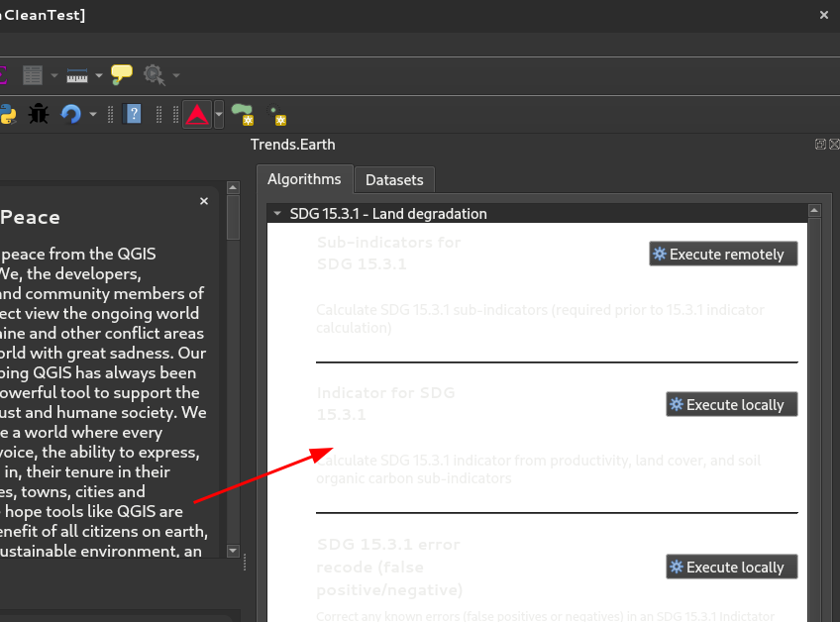
Task: Open the Python console icon
Action: tap(8, 115)
